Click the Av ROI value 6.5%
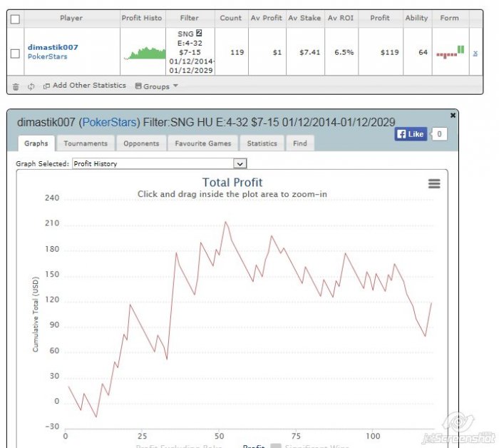The width and height of the screenshot is (499, 448). (x=344, y=53)
